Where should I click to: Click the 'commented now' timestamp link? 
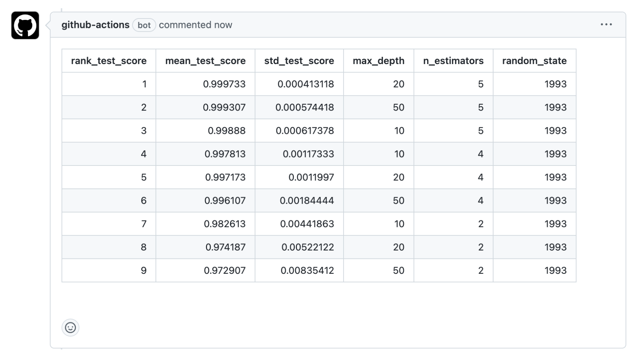pos(195,25)
